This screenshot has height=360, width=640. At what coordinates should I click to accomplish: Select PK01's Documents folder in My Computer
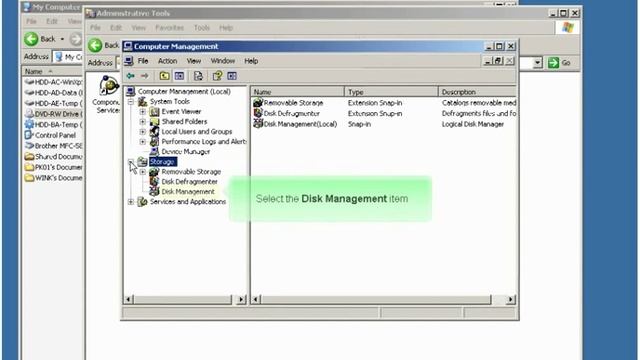54,167
